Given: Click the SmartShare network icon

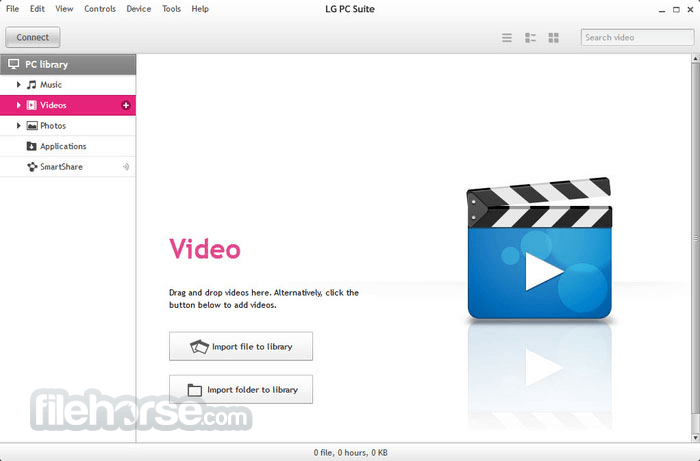Looking at the screenshot, I should click(32, 167).
